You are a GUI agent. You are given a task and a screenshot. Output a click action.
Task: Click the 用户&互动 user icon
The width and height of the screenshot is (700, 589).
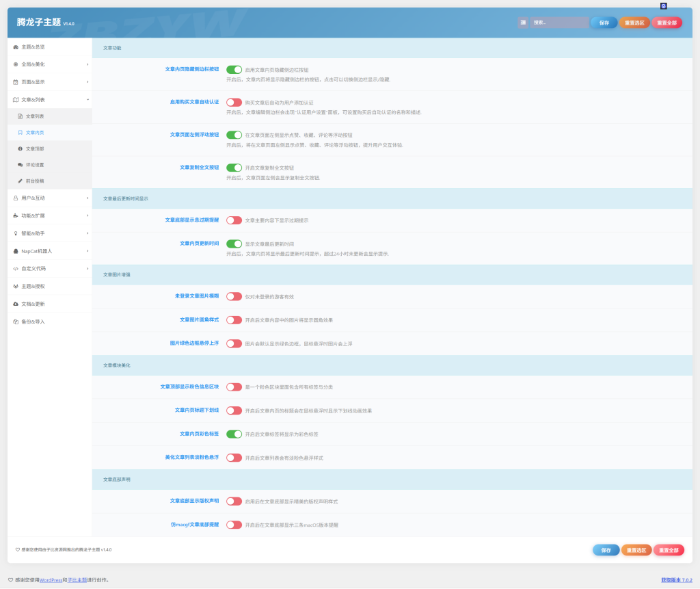pyautogui.click(x=16, y=198)
